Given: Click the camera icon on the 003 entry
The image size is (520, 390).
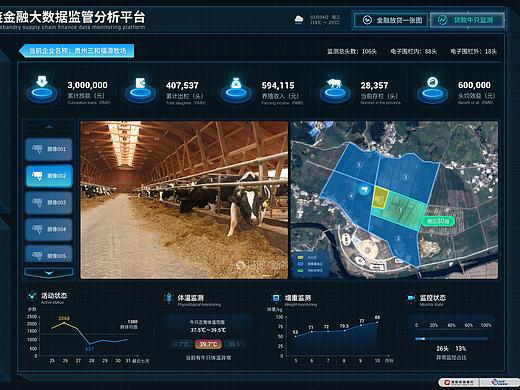Looking at the screenshot, I should pos(37,202).
